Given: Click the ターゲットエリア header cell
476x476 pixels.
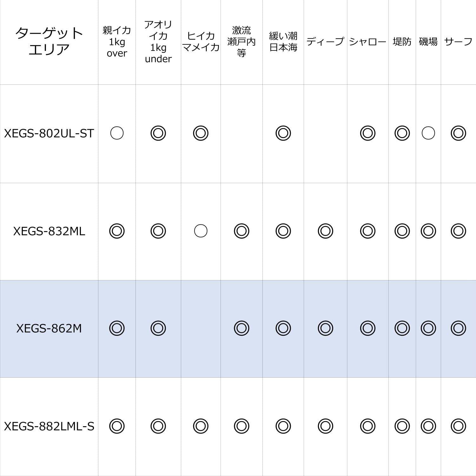Looking at the screenshot, I should tap(49, 42).
